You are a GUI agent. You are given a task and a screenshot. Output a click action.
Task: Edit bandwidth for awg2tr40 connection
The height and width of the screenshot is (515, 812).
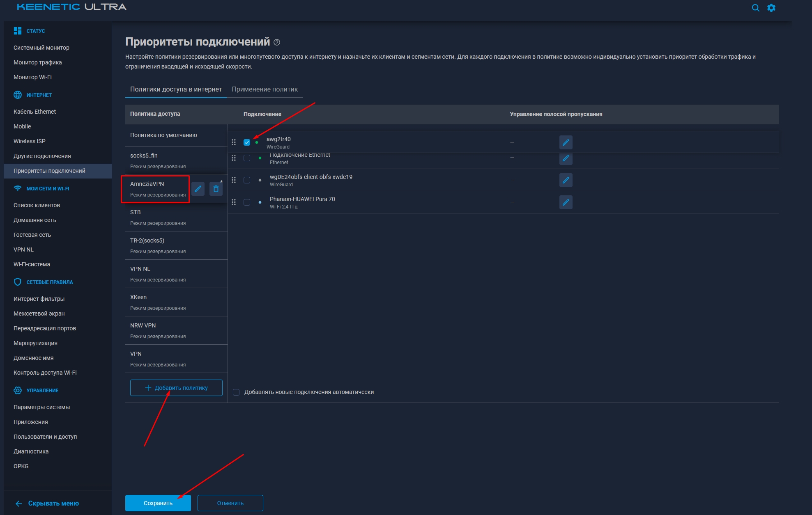566,142
